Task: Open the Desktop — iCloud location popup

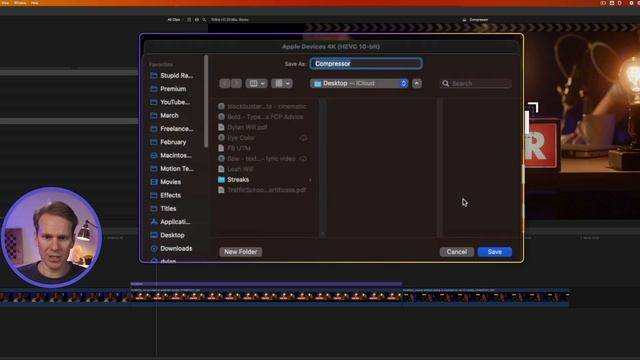Action: pyautogui.click(x=359, y=83)
